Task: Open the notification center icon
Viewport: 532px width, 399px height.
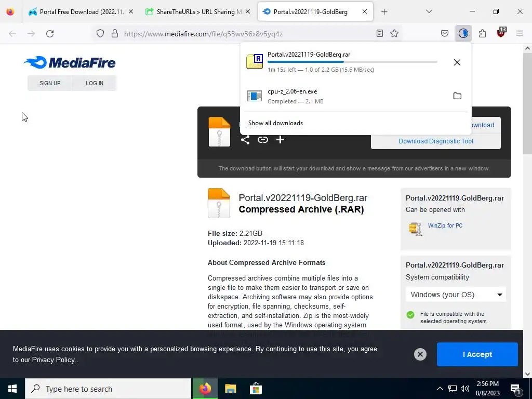Action: 515,389
